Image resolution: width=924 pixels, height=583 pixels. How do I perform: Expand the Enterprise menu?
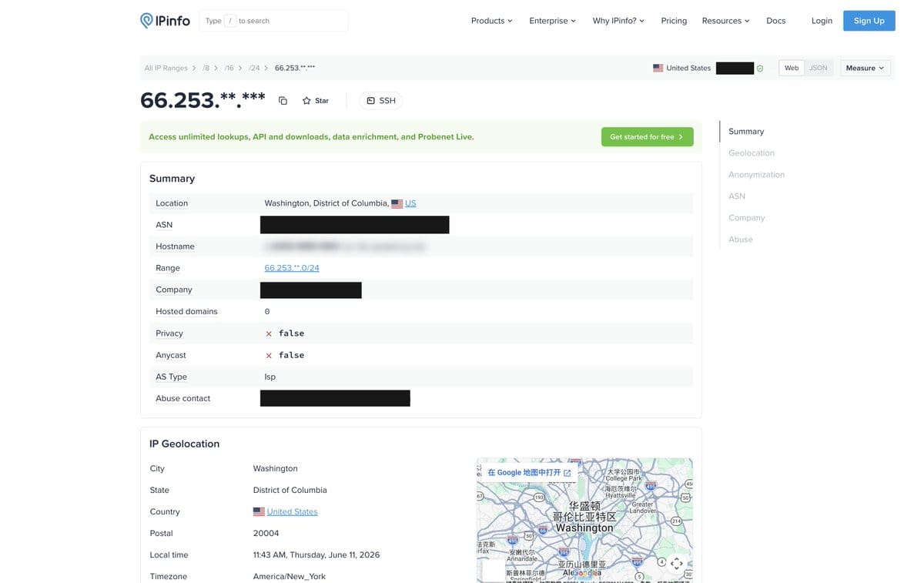click(x=553, y=21)
